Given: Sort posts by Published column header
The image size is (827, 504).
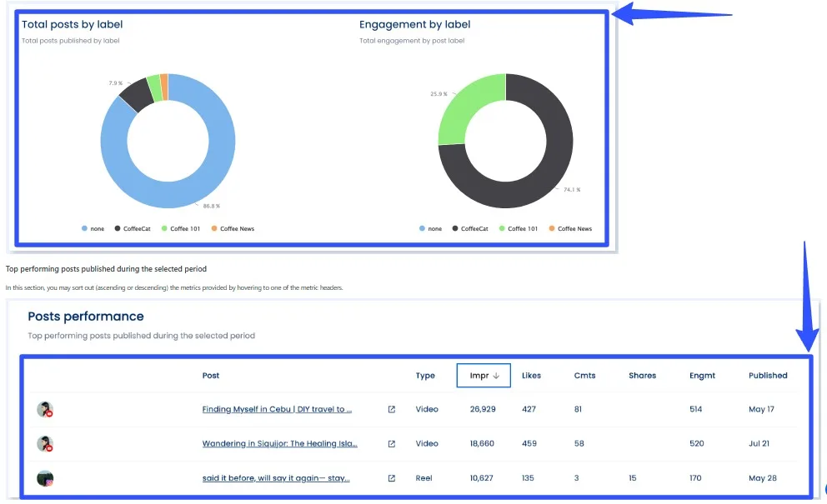Looking at the screenshot, I should point(768,376).
